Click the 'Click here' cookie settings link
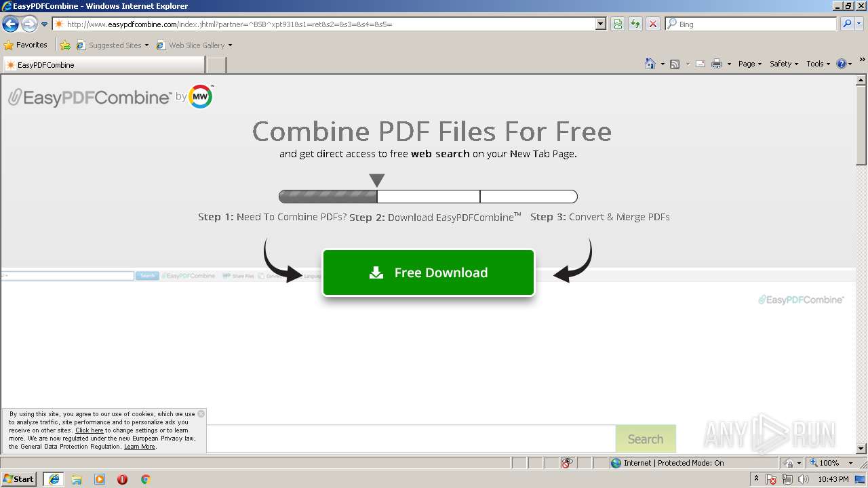868x488 pixels. pos(90,430)
